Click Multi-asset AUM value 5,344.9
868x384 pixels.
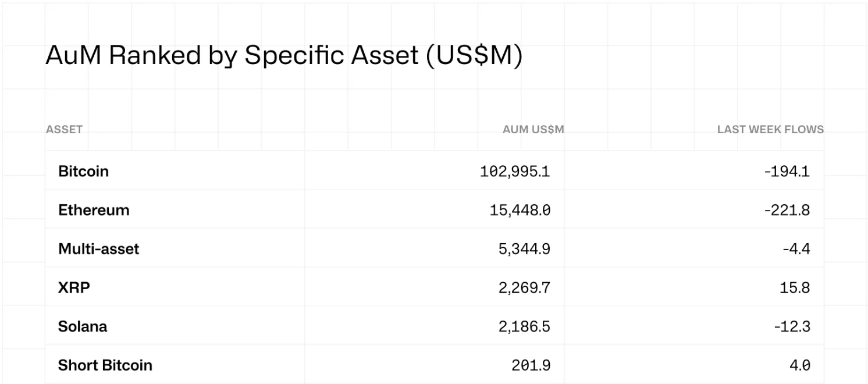(x=524, y=249)
